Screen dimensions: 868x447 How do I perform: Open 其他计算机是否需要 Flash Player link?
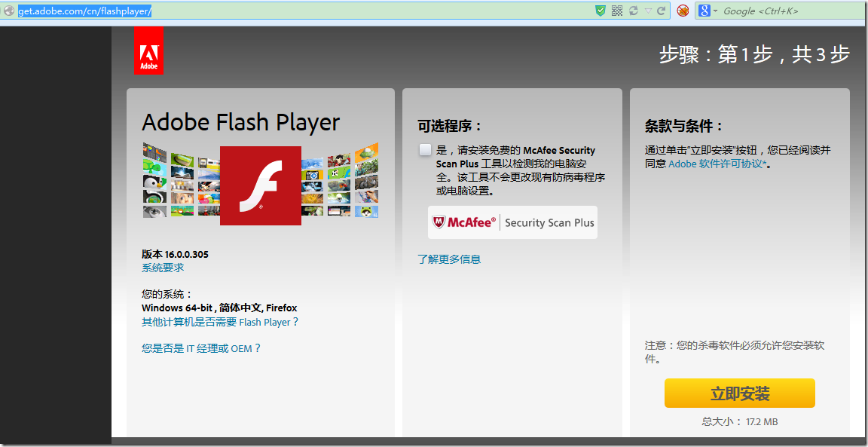(220, 322)
